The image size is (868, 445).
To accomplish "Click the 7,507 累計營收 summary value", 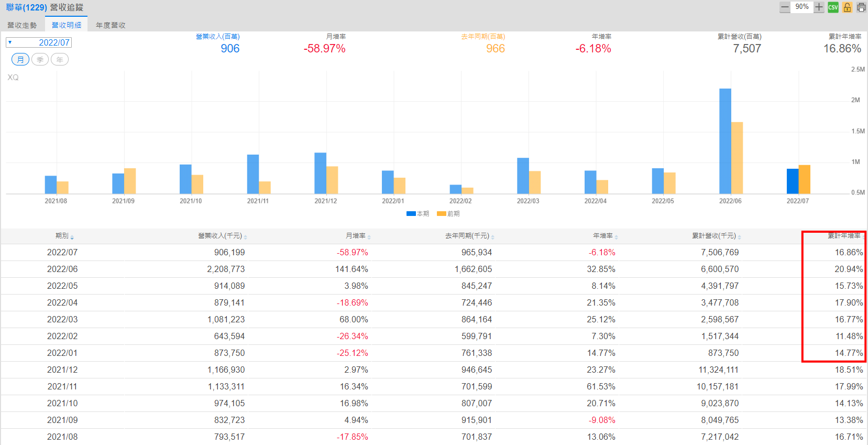I will point(747,49).
